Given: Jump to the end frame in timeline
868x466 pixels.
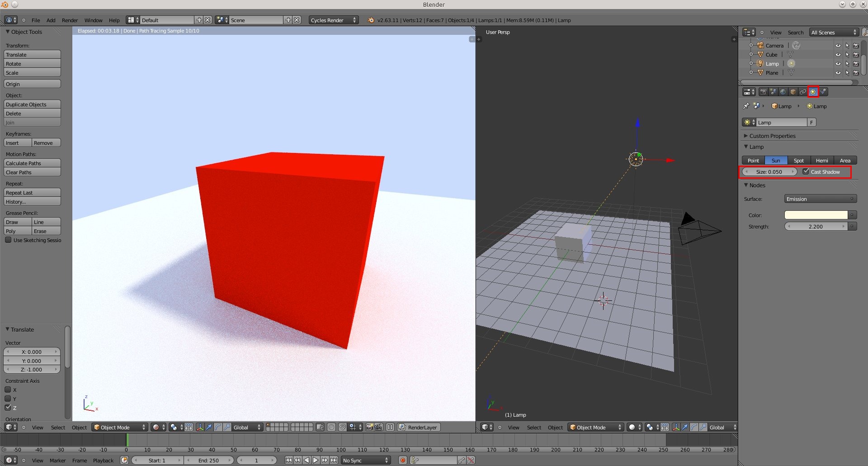Looking at the screenshot, I should (334, 460).
